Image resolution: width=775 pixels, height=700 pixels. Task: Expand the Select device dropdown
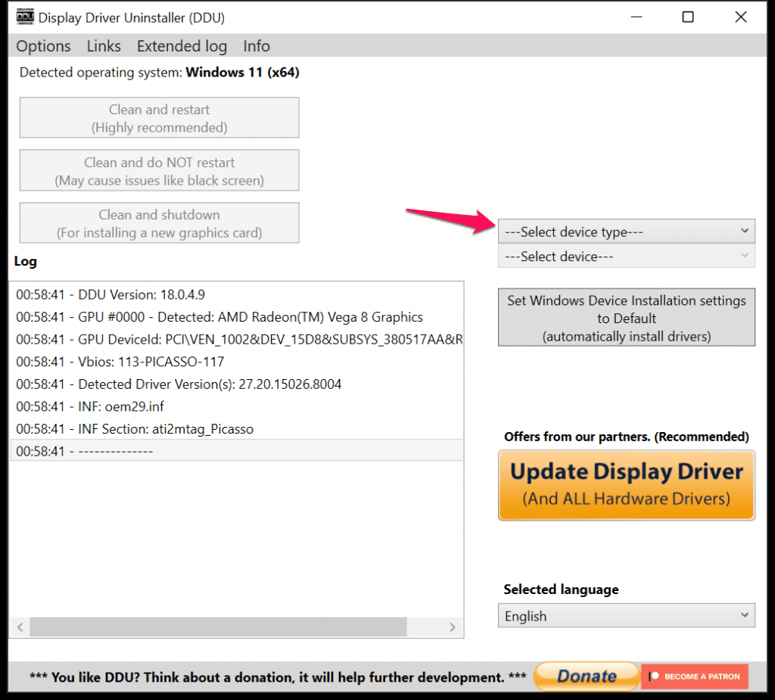[626, 256]
